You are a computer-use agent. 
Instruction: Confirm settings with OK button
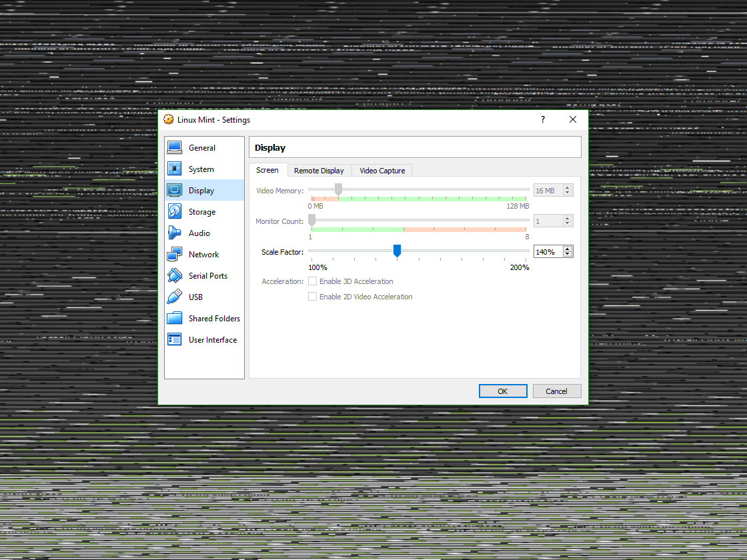coord(502,391)
